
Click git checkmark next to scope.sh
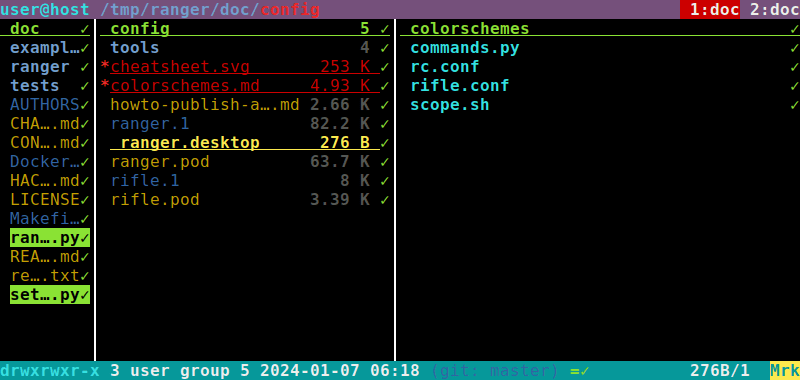tap(794, 105)
